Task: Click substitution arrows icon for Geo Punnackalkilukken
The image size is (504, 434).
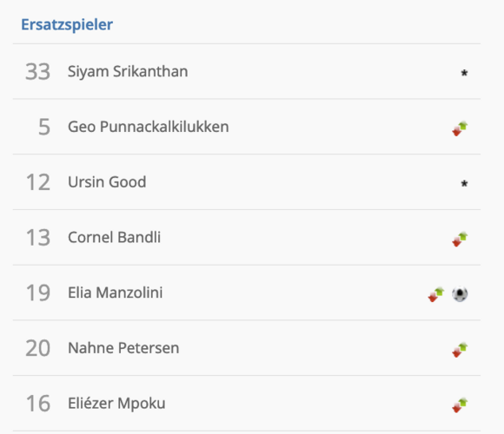Action: click(460, 128)
